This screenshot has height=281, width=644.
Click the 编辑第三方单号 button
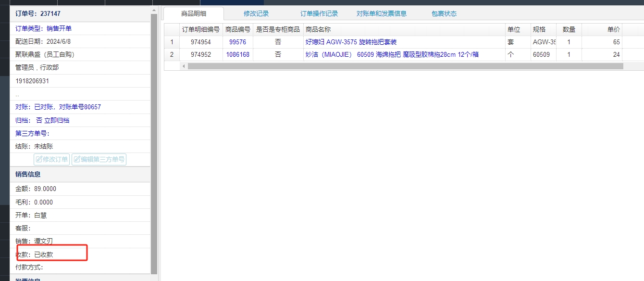coord(99,159)
